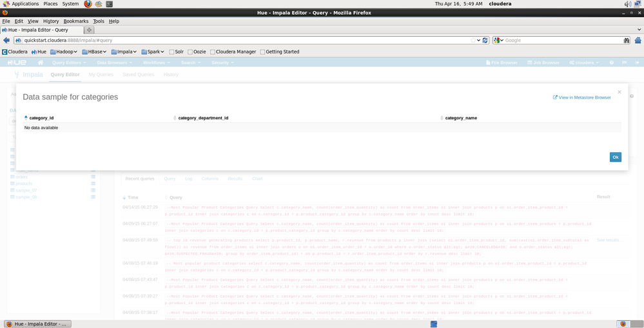This screenshot has width=644, height=328.
Task: Open View in Metastore Browser link
Action: click(x=582, y=98)
